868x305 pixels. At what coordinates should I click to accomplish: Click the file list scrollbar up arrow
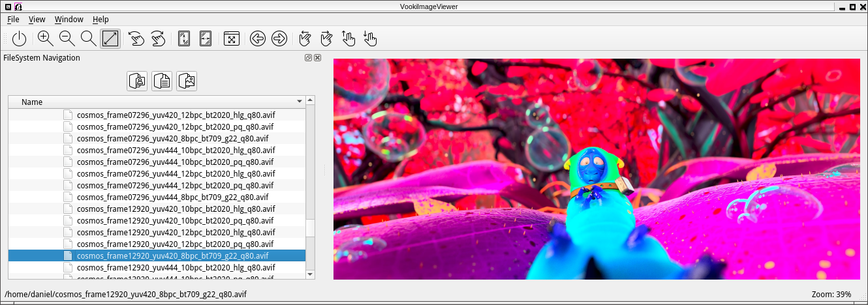(310, 100)
